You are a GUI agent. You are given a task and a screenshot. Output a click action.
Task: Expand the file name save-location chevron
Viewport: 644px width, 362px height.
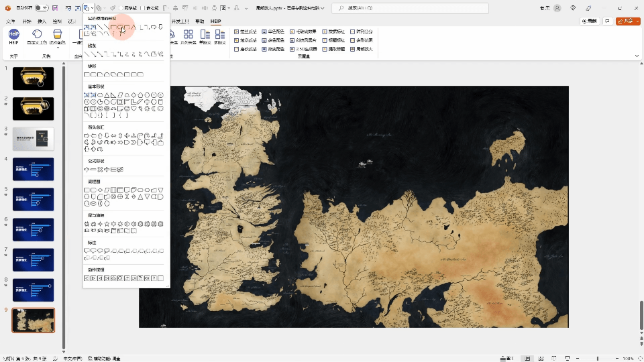tap(323, 8)
